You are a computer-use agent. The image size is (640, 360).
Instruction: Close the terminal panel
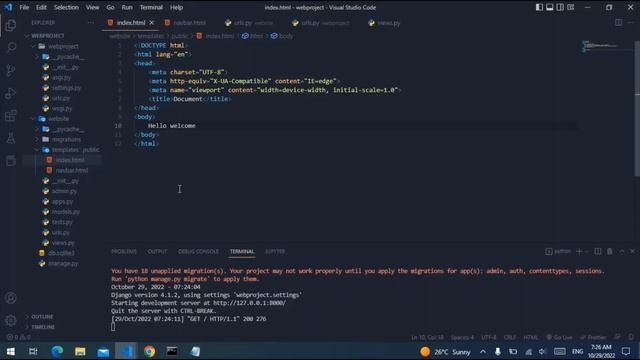(x=632, y=251)
